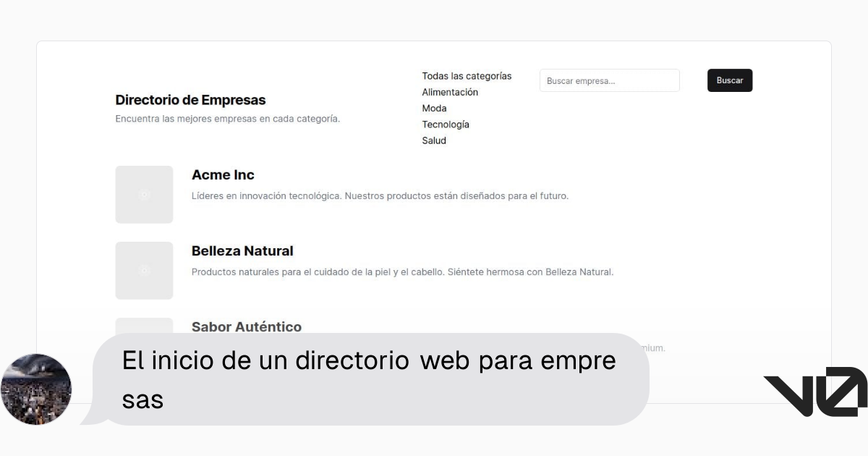The height and width of the screenshot is (456, 868).
Task: Click the Directorio de Empresas heading
Action: coord(190,100)
